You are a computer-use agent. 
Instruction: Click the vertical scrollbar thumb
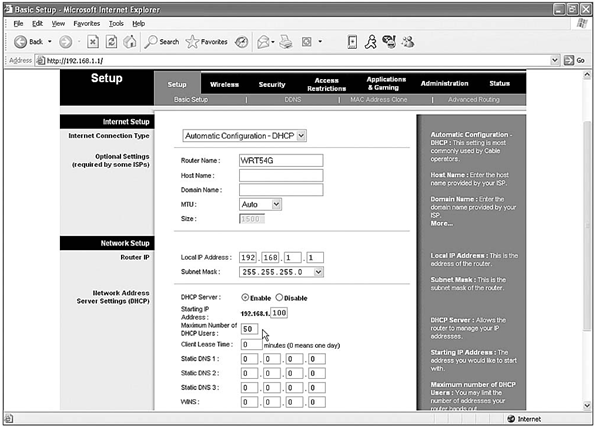(x=587, y=226)
